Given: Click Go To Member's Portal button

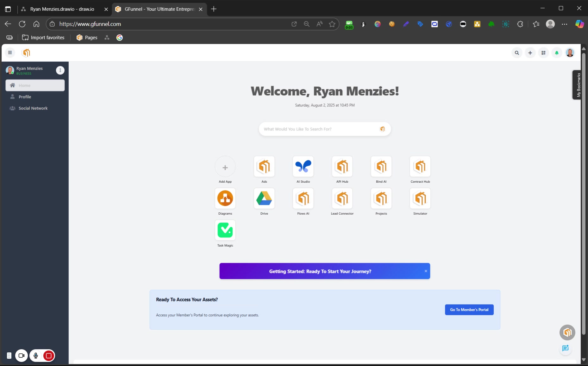Looking at the screenshot, I should pos(469,310).
